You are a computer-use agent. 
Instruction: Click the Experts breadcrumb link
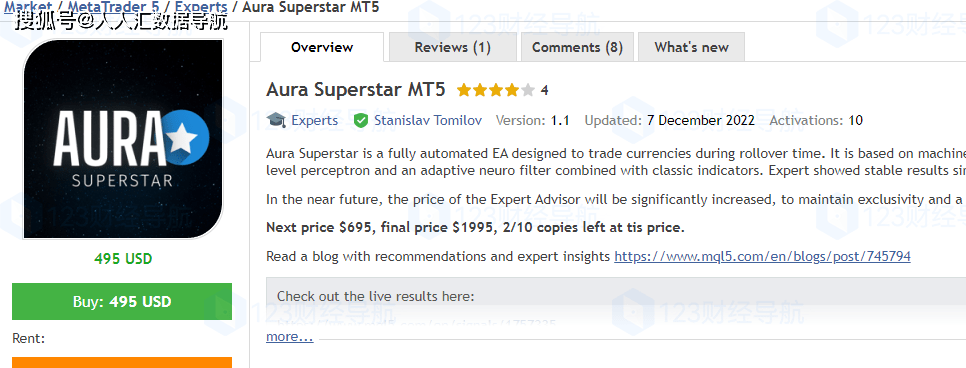(201, 7)
